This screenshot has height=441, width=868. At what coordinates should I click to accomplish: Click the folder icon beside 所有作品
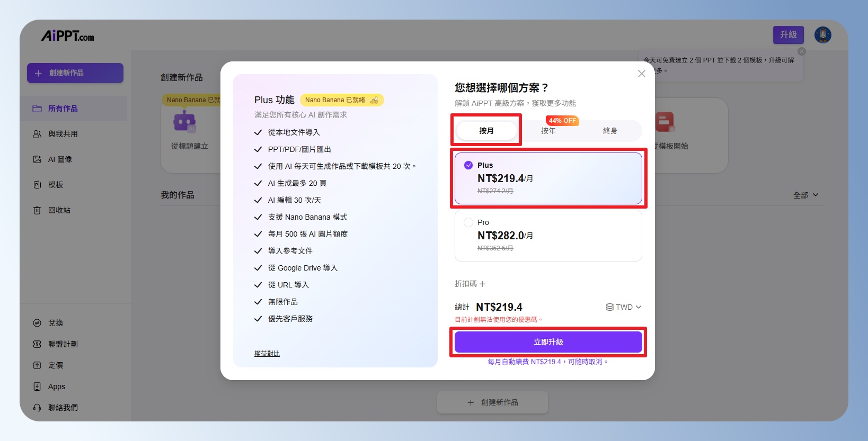click(37, 109)
